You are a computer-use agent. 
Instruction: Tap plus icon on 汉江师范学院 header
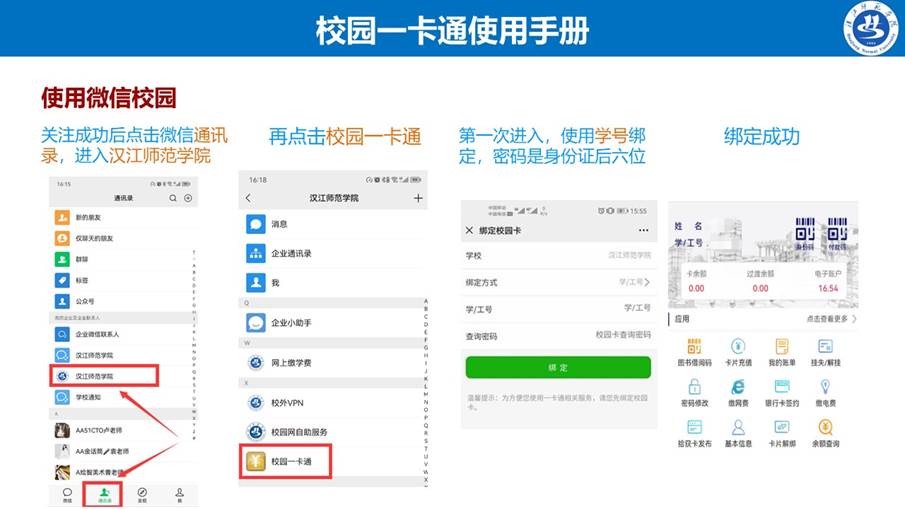point(418,198)
